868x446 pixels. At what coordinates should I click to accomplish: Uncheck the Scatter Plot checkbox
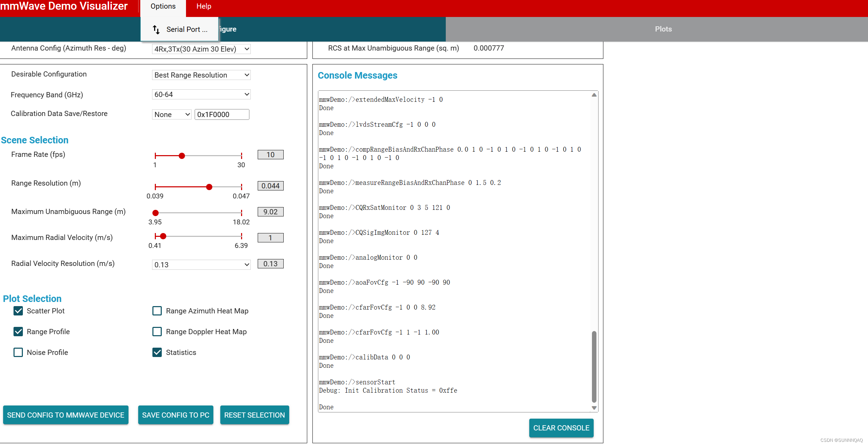coord(18,311)
